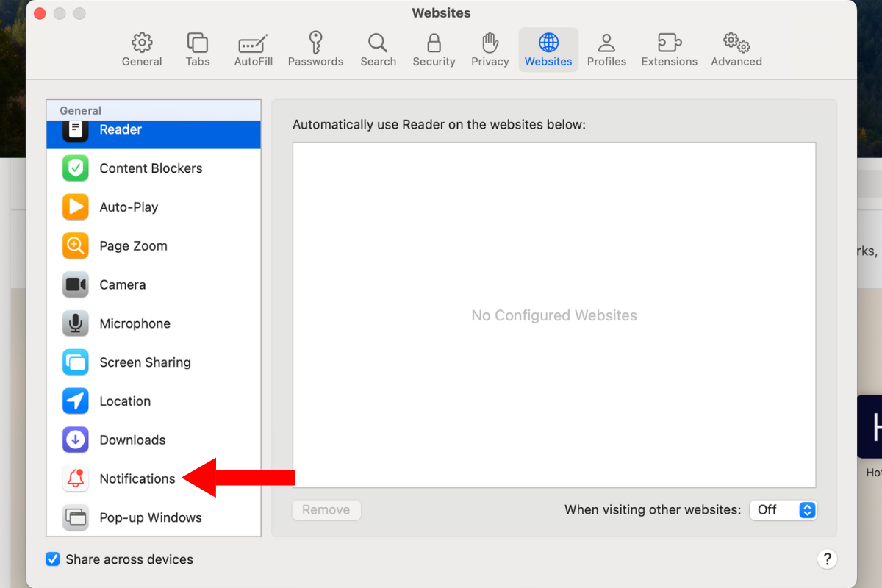Select the Content Blockers shield icon
882x588 pixels.
pyautogui.click(x=76, y=168)
